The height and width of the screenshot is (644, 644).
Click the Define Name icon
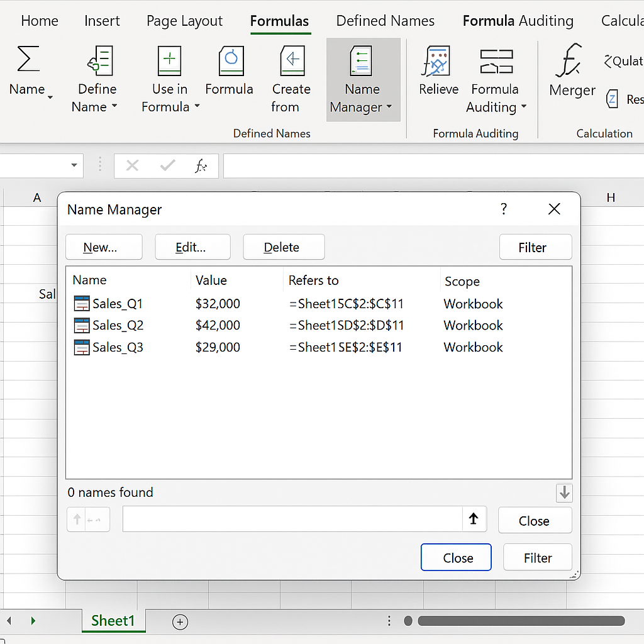pos(100,60)
